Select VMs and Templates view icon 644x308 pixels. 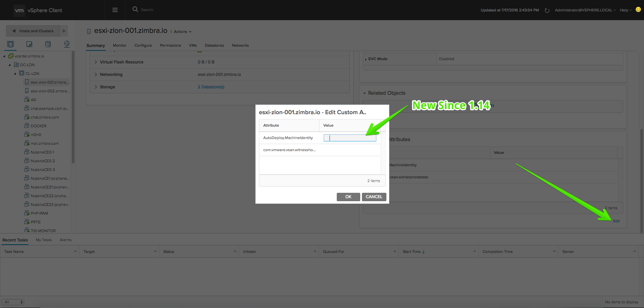pyautogui.click(x=29, y=44)
